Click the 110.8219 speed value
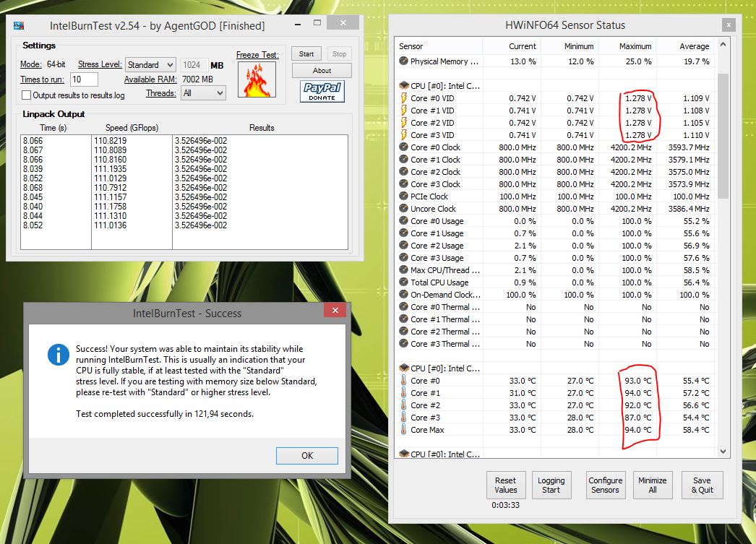This screenshot has height=544, width=756. point(111,141)
